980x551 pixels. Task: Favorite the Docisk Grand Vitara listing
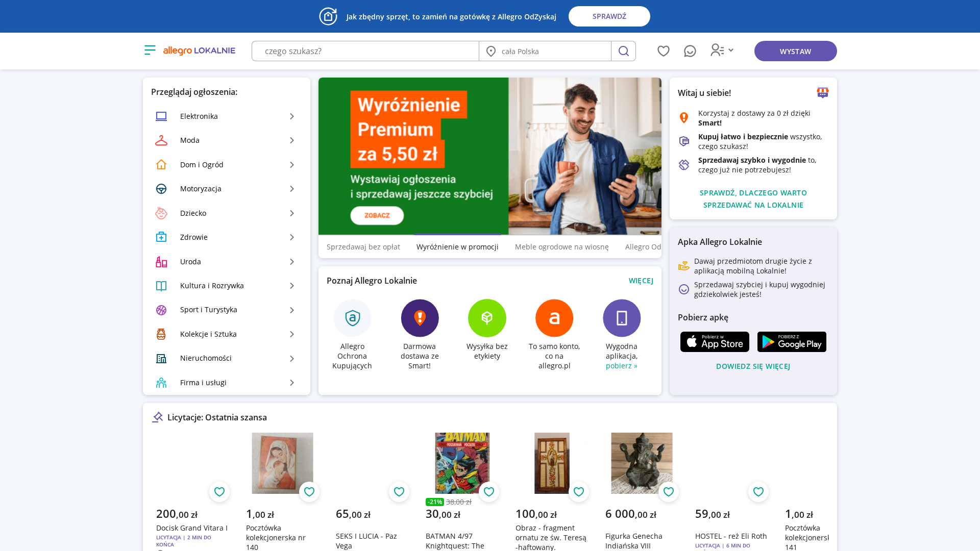click(x=219, y=492)
